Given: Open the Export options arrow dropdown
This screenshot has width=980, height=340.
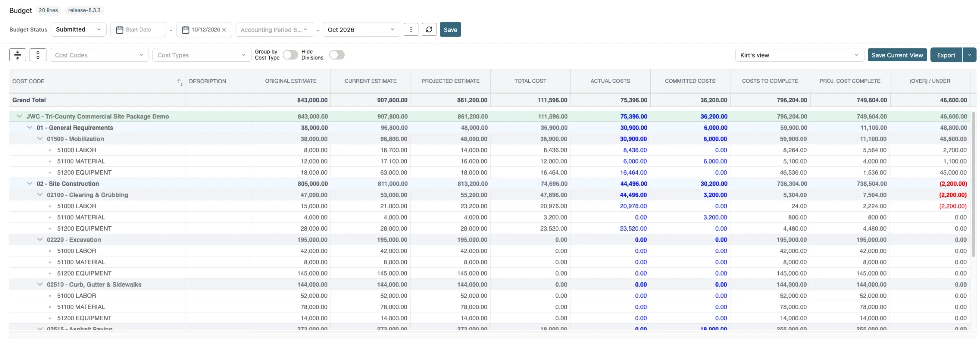Looking at the screenshot, I should tap(970, 55).
